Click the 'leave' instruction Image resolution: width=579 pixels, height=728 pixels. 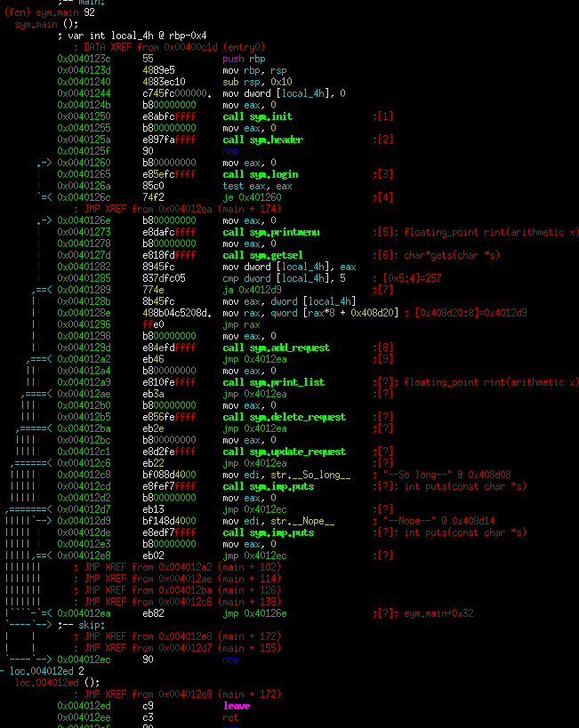click(x=236, y=706)
